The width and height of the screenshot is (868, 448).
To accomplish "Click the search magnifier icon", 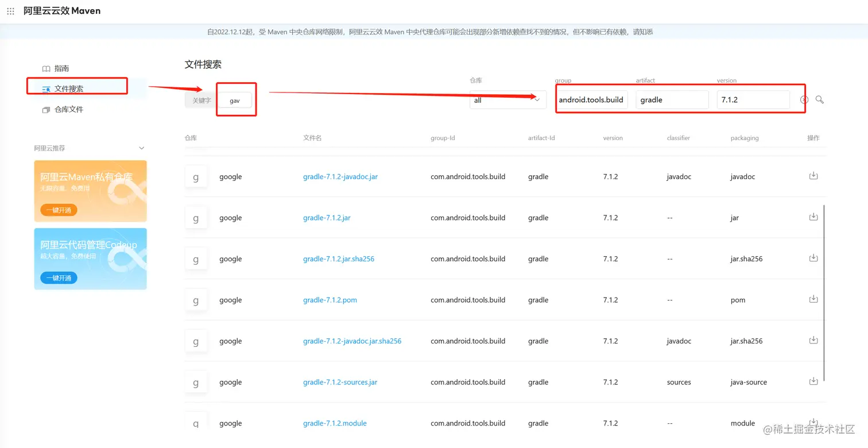I will point(820,99).
